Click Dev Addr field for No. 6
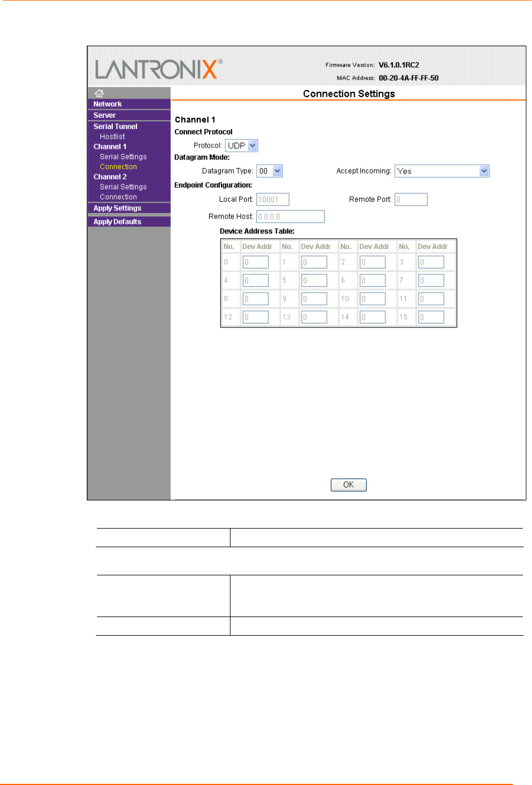The width and height of the screenshot is (532, 785). 373,281
